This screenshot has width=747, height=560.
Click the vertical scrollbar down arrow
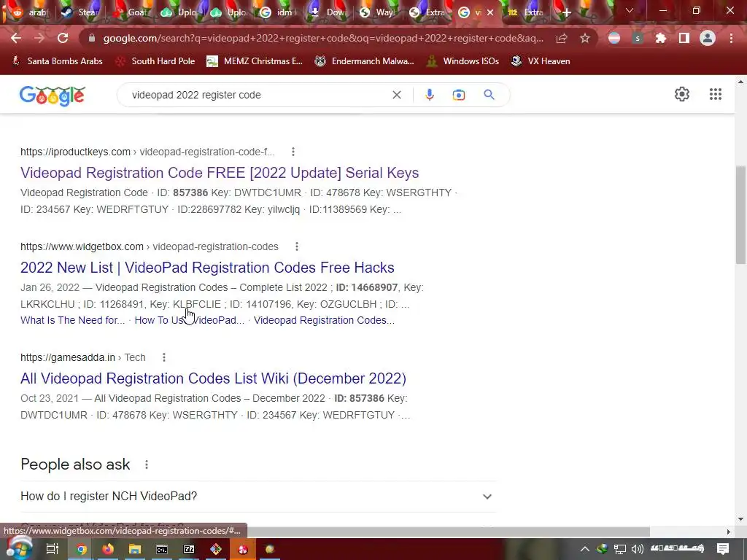(740, 519)
